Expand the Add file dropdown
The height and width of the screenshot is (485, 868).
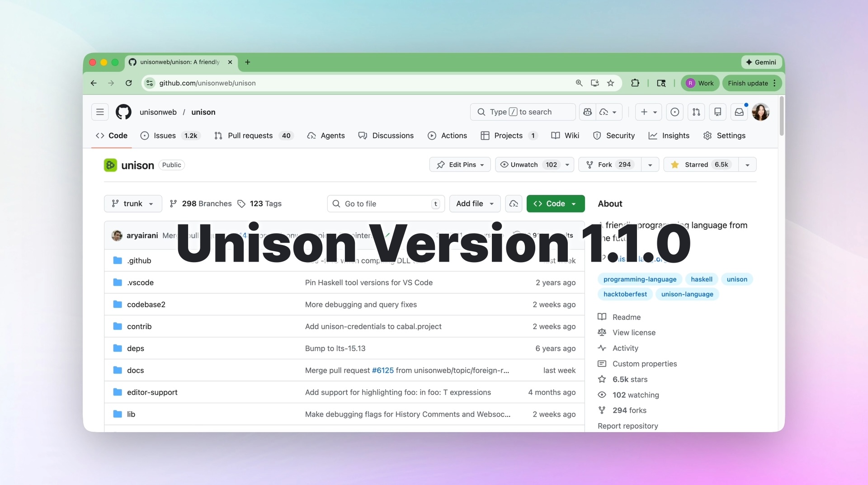pyautogui.click(x=475, y=204)
